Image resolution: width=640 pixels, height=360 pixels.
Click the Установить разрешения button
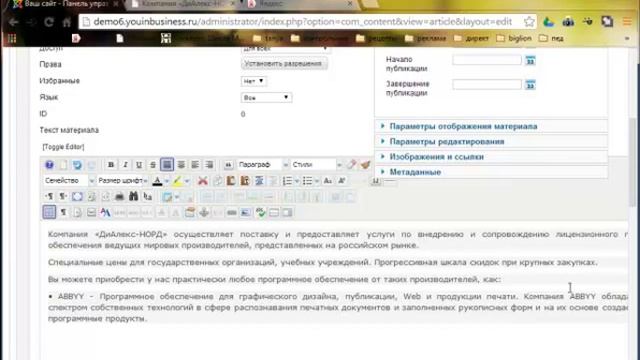pyautogui.click(x=284, y=64)
